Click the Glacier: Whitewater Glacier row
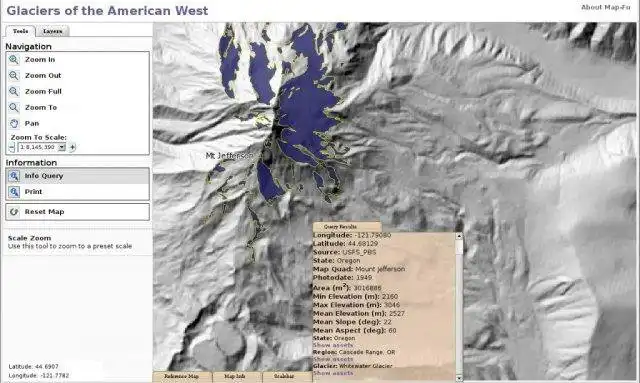This screenshot has height=383, width=640. (352, 366)
